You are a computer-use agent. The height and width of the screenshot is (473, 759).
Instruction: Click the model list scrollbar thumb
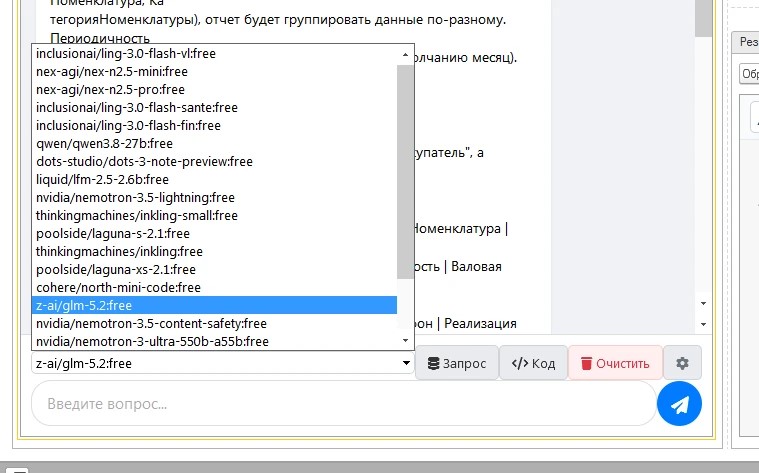tap(406, 171)
